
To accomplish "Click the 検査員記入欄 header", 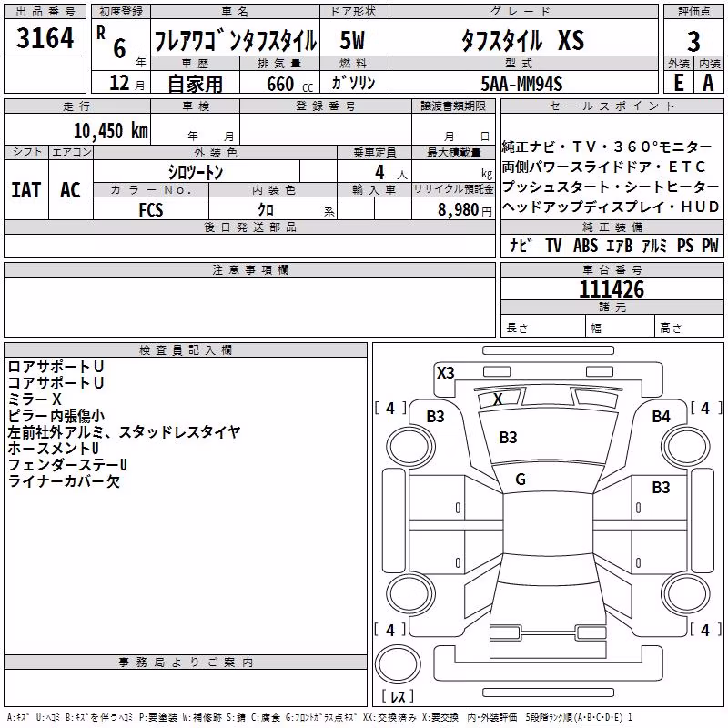I will 186,350.
